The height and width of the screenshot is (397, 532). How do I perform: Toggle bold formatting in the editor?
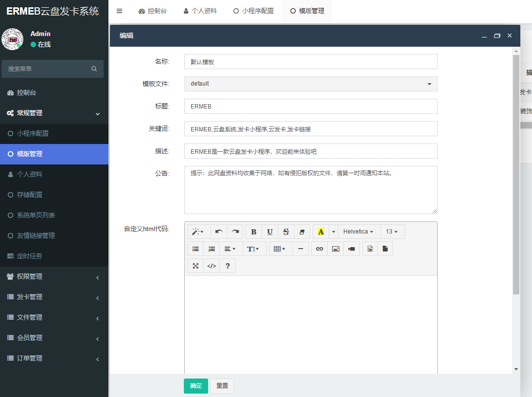click(253, 232)
